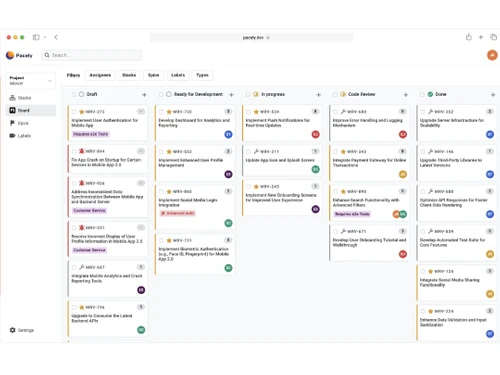Click the star icon on Develop Dashboard card
The height and width of the screenshot is (375, 500).
169,112
